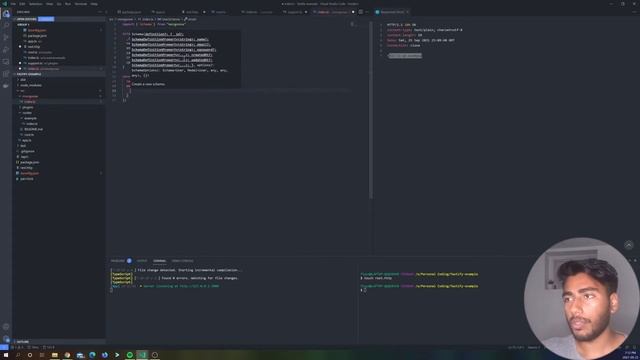Open the Help menu
Viewport: 640px width, 360px height.
point(94,4)
